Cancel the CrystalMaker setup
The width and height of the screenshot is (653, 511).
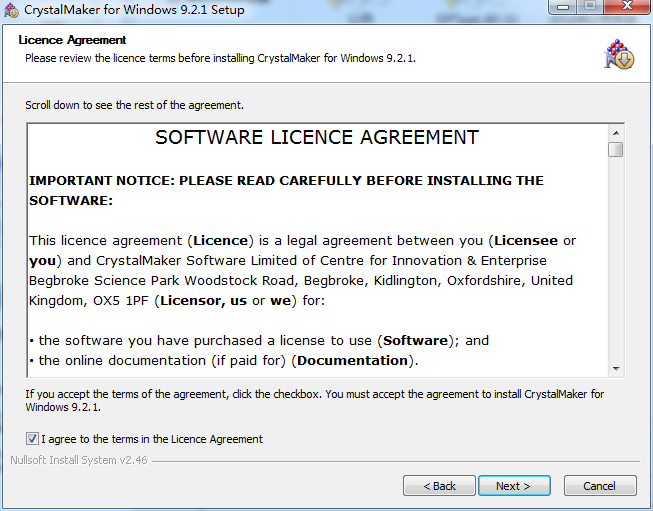[600, 486]
